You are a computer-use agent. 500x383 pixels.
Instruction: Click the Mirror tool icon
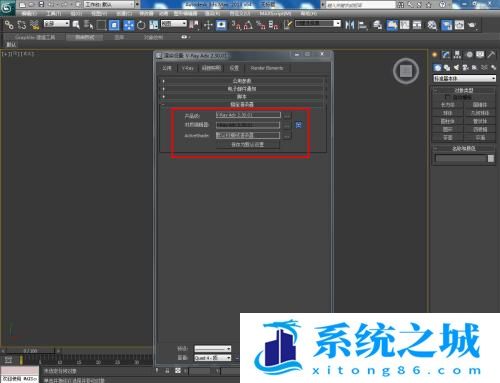349,25
